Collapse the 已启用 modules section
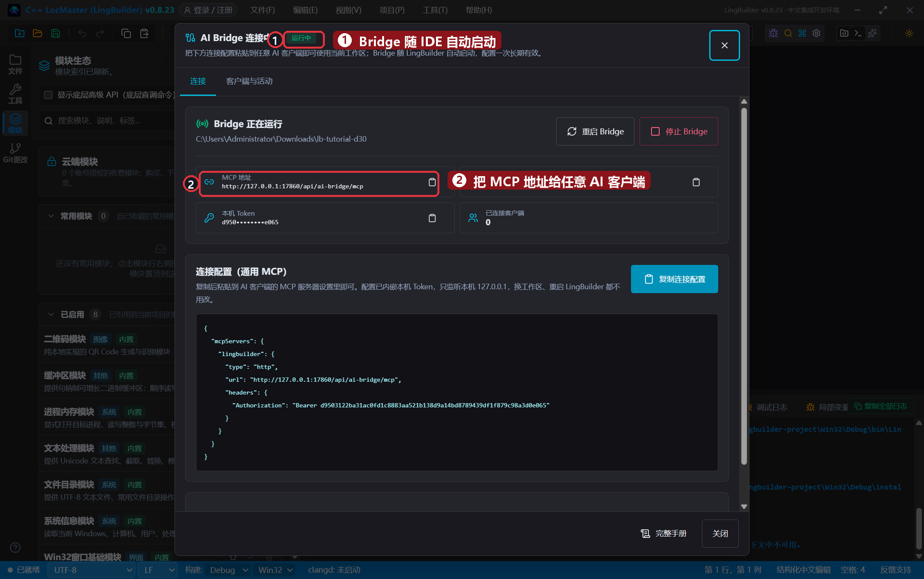924x579 pixels. 51,314
